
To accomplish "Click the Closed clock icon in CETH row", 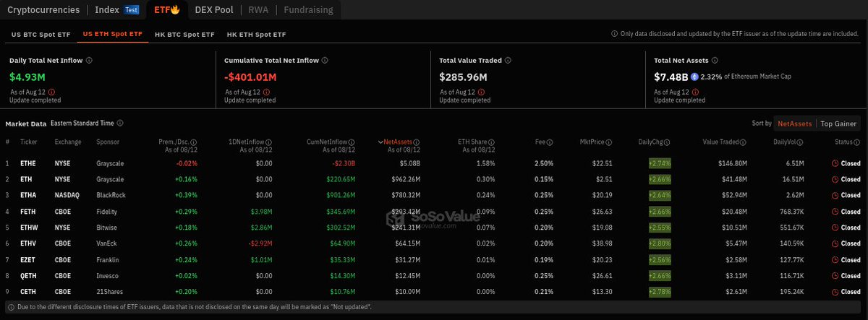I will point(835,290).
